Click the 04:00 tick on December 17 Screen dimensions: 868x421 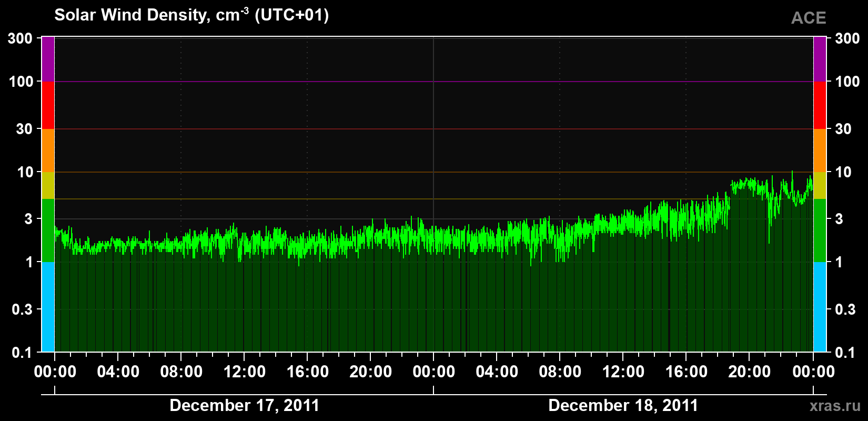[x=118, y=372]
